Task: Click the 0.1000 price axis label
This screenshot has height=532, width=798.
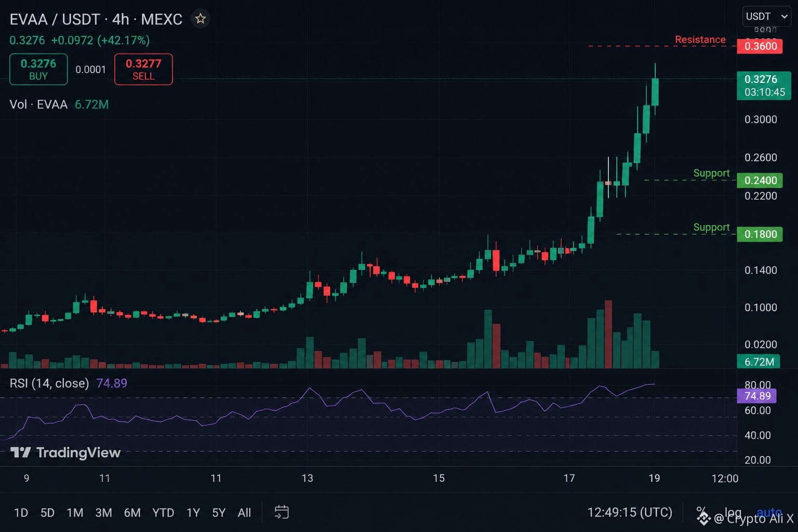Action: [x=761, y=308]
